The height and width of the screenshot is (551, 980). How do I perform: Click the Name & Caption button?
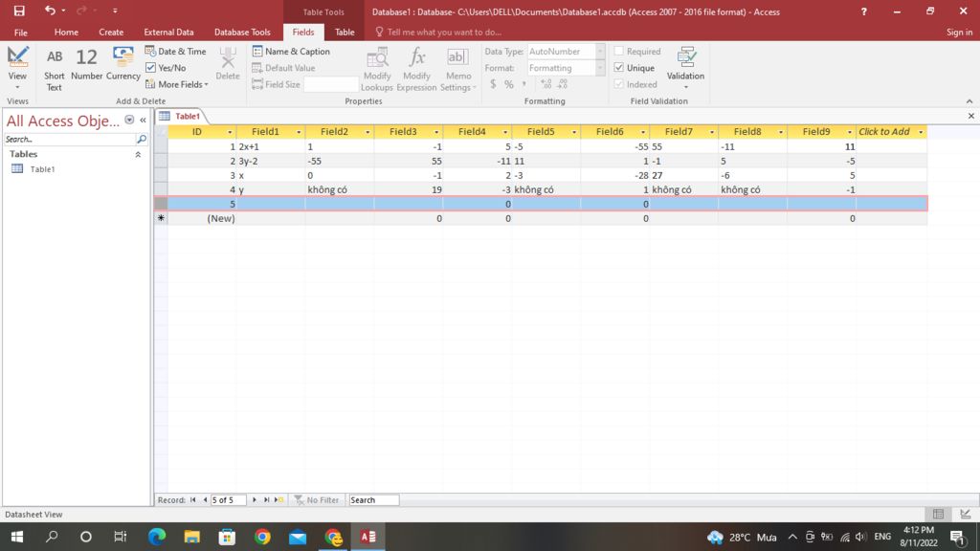tap(291, 52)
